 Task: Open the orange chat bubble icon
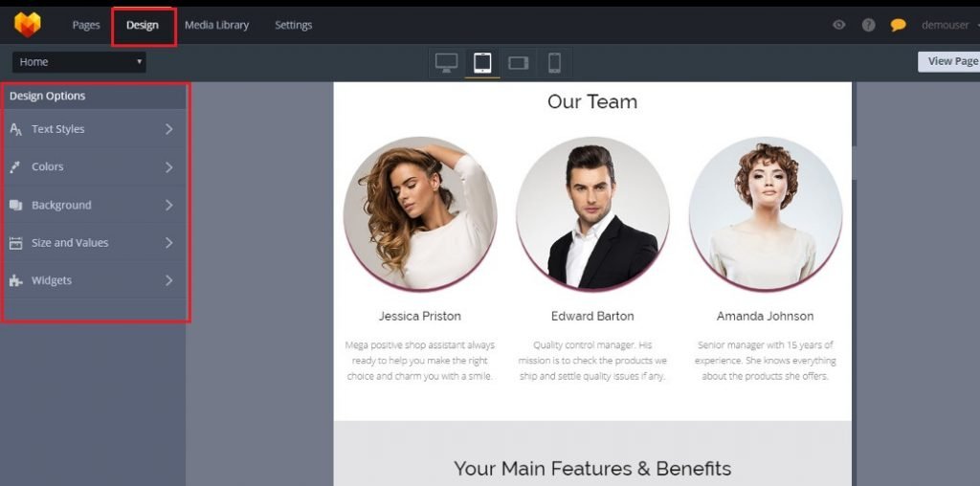pyautogui.click(x=898, y=25)
